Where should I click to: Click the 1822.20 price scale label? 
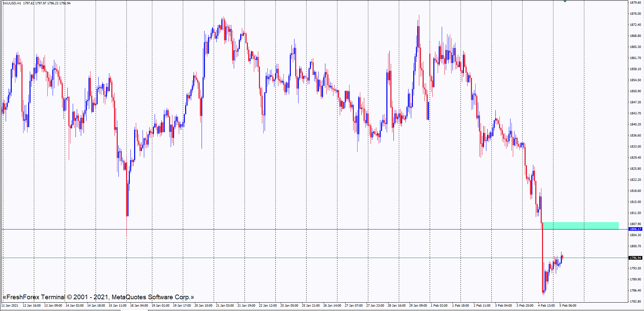click(635, 180)
